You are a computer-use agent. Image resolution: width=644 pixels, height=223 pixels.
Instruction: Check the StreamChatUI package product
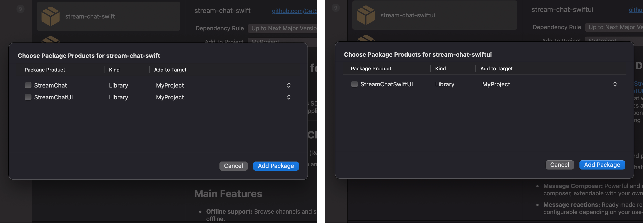(x=28, y=97)
